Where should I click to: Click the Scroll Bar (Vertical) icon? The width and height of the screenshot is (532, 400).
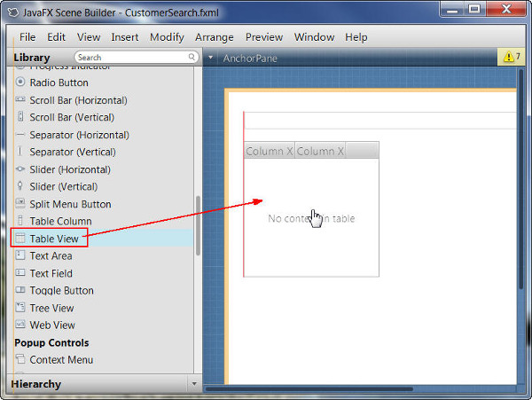(20, 116)
